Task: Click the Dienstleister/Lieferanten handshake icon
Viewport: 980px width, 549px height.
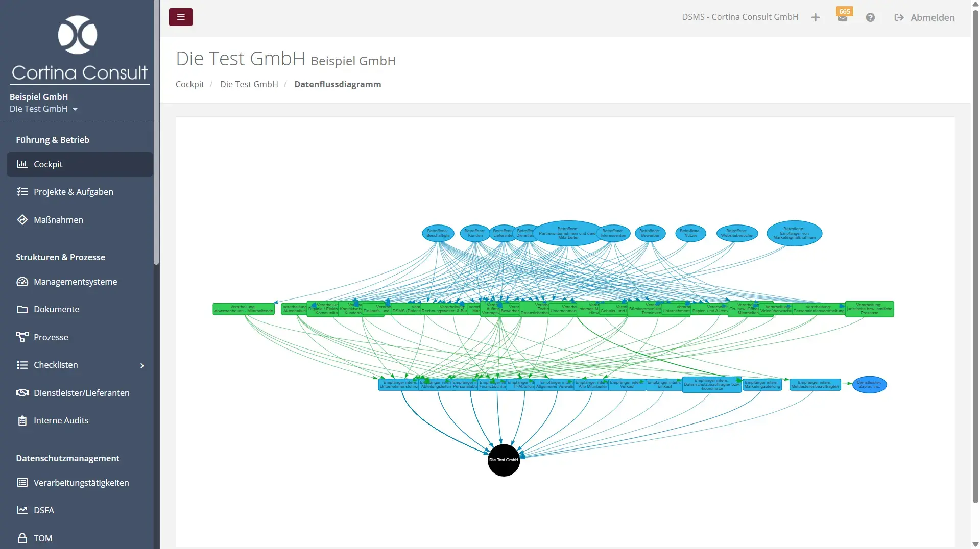Action: [22, 393]
